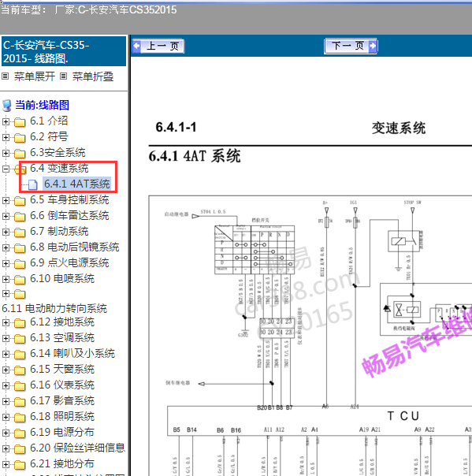
Task: Expand the 6.3安全系统 node
Action: (6, 154)
